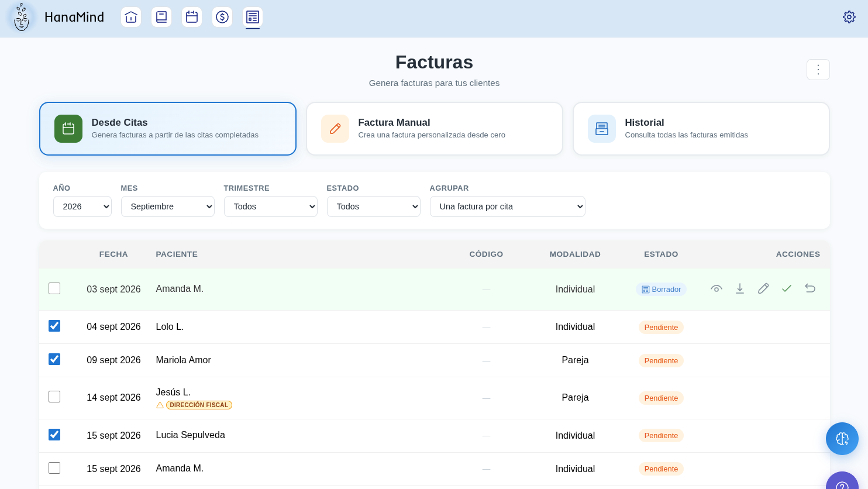Click the green calendar icon in Desde Citas

tap(68, 129)
